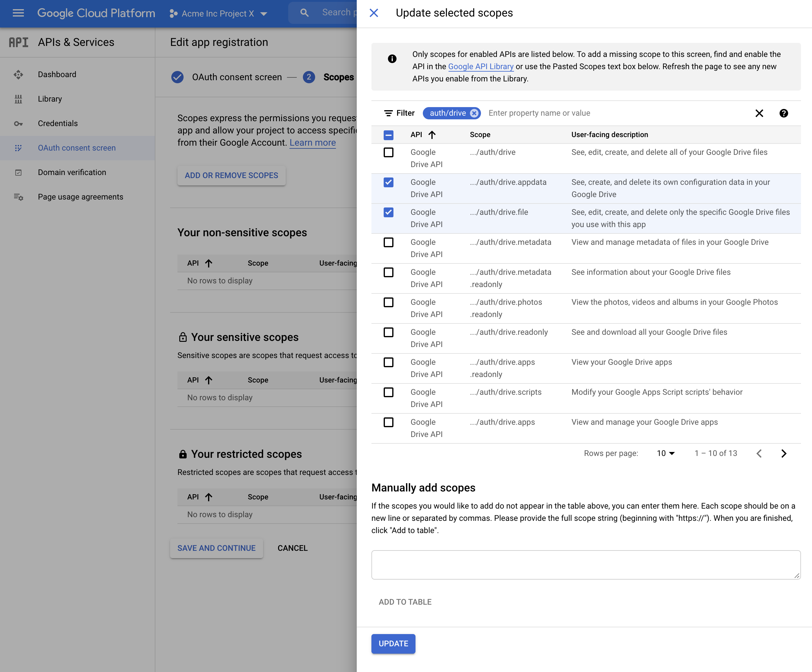Click the manual scopes text area

tap(585, 565)
